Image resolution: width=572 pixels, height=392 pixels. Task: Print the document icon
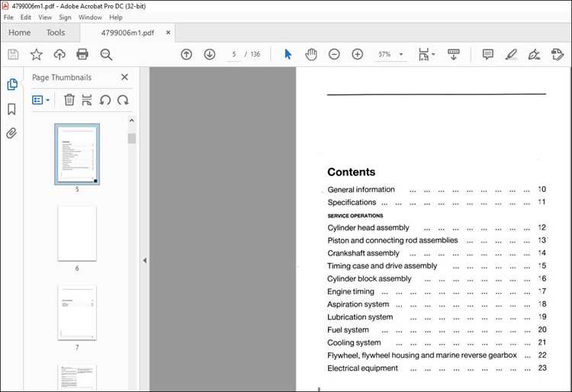tap(82, 54)
